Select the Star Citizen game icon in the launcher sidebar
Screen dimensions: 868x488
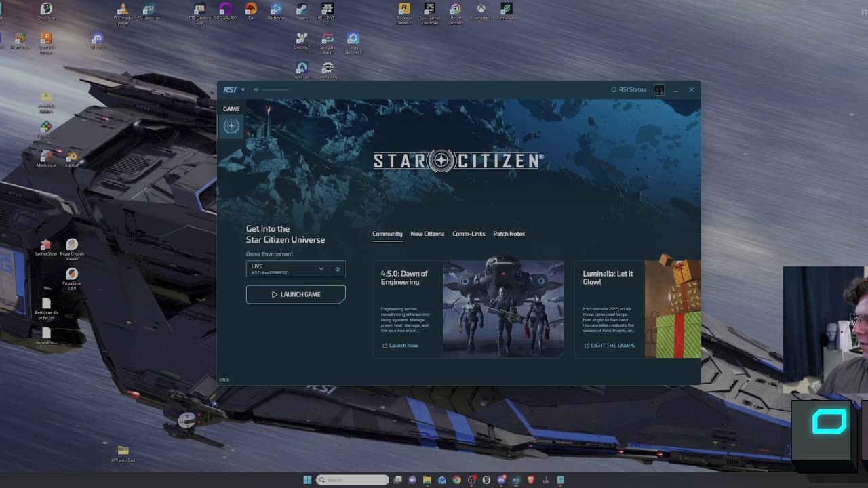231,126
